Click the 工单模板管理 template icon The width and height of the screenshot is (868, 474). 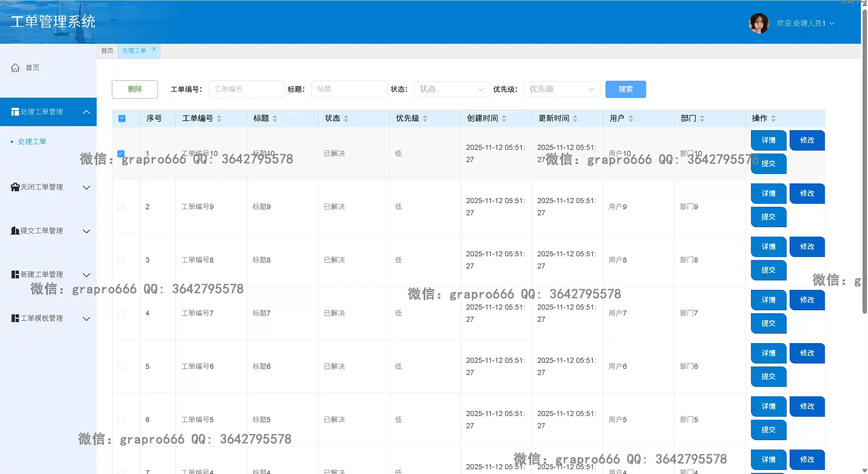[15, 318]
